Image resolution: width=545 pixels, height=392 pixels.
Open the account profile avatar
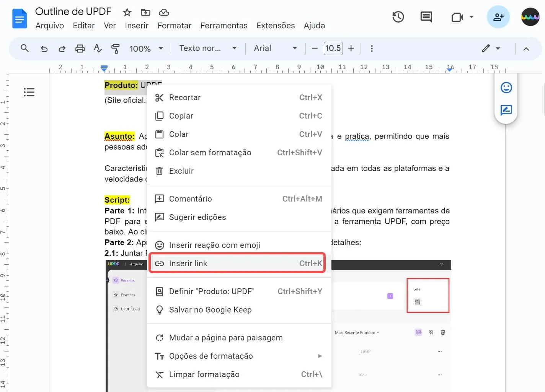(530, 17)
